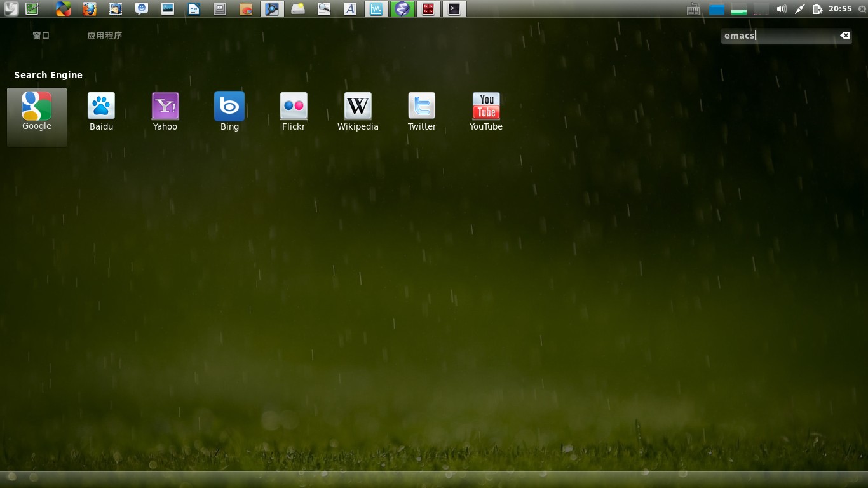Image resolution: width=868 pixels, height=488 pixels.
Task: Open the green chalkboard icon in the panel
Action: 32,9
